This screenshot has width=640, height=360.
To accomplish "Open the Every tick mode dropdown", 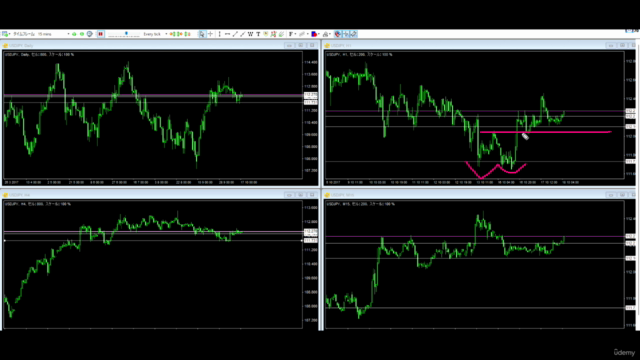I will (x=155, y=34).
